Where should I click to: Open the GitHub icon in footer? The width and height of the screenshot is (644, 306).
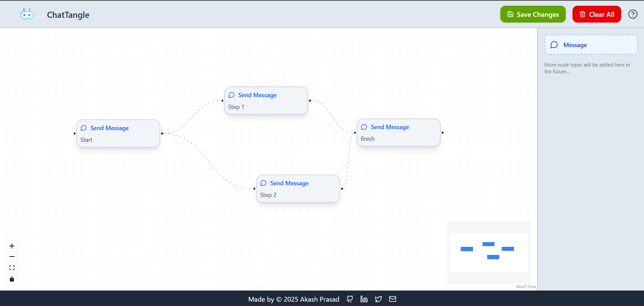(350, 299)
